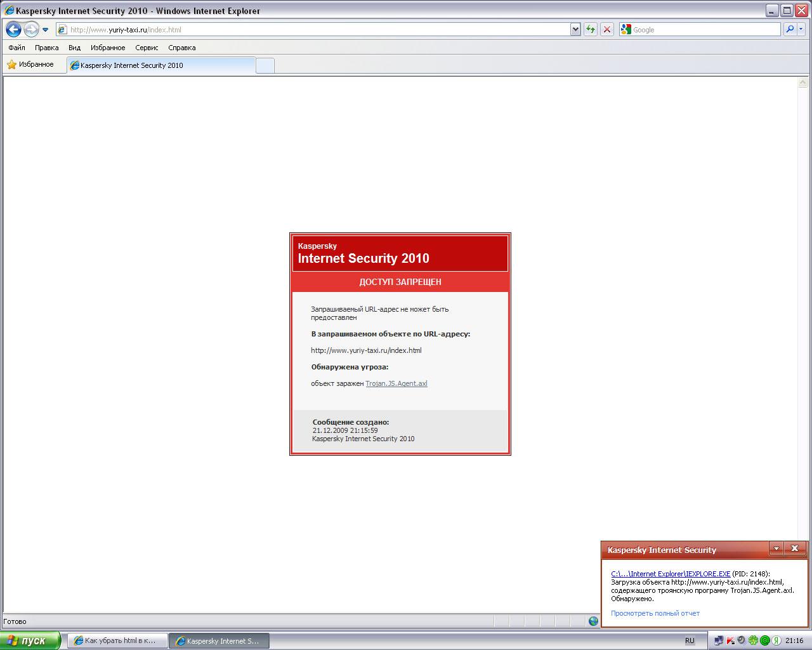Viewport: 812px width, 650px height.
Task: Click the blocked URL text http://www.yuriy-taxi.ru/index.html
Action: coord(366,350)
